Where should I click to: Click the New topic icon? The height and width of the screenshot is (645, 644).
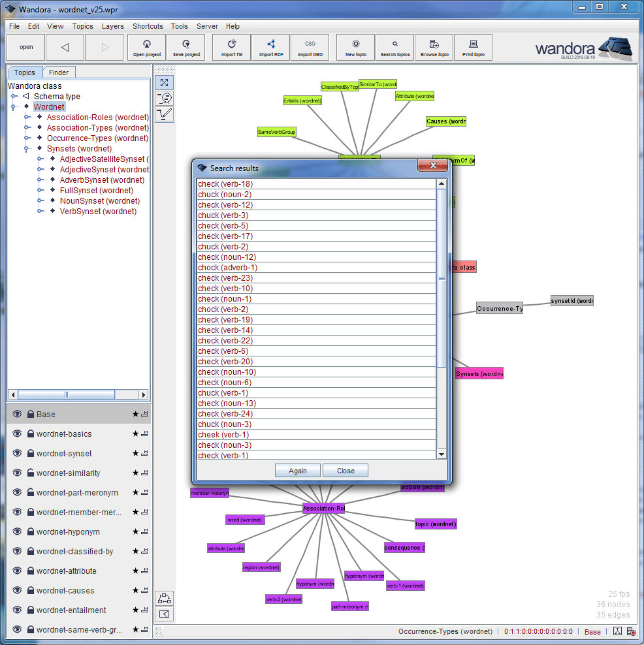(355, 47)
